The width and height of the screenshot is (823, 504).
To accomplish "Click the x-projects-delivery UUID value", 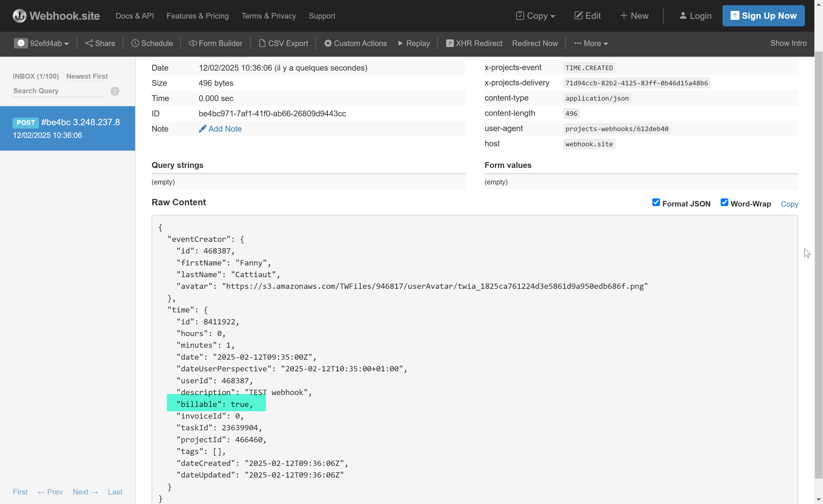I will (x=637, y=83).
